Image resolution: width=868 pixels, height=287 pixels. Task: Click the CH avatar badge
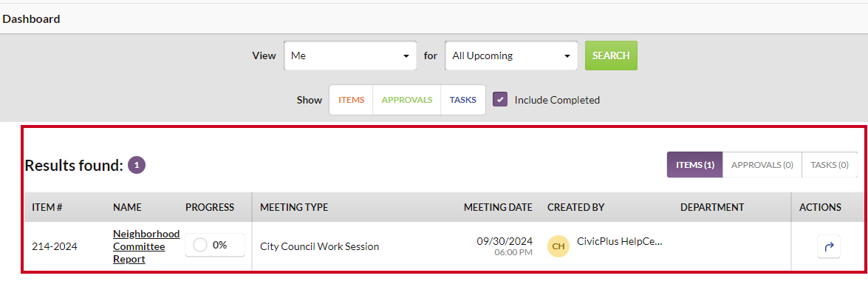(558, 246)
